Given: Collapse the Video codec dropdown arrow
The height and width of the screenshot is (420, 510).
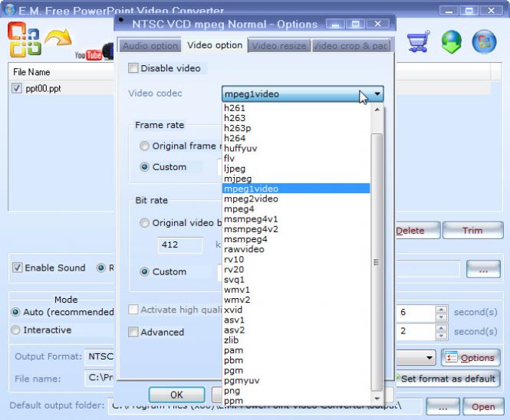Looking at the screenshot, I should point(377,94).
